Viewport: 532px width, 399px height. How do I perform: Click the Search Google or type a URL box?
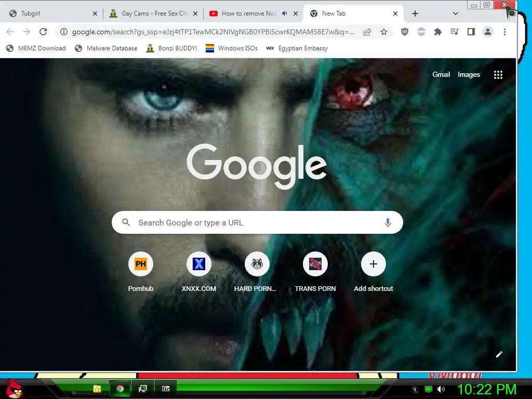(x=257, y=222)
